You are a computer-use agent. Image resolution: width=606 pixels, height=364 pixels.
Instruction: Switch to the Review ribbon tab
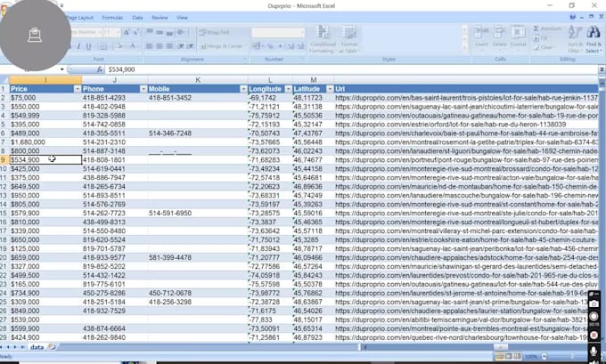click(160, 18)
